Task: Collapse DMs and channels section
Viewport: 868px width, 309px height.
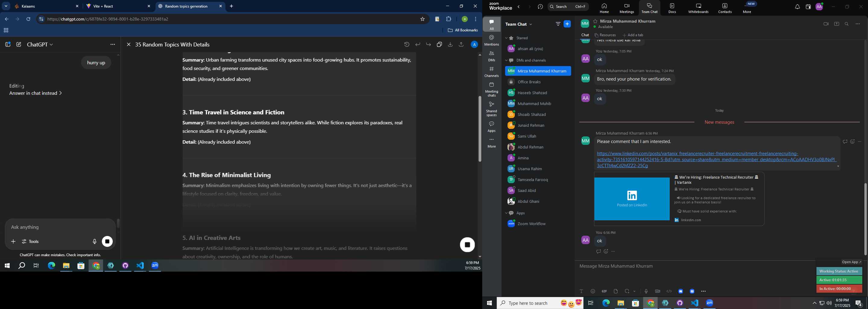Action: tap(506, 60)
